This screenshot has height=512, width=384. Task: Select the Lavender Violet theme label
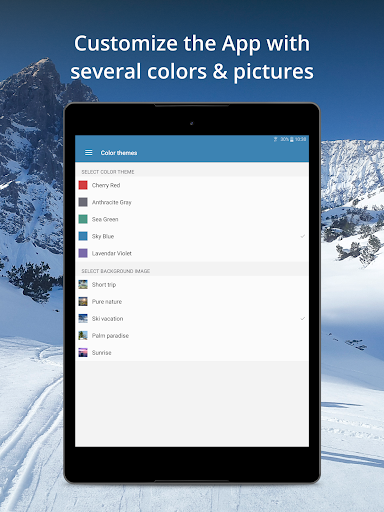tap(112, 253)
